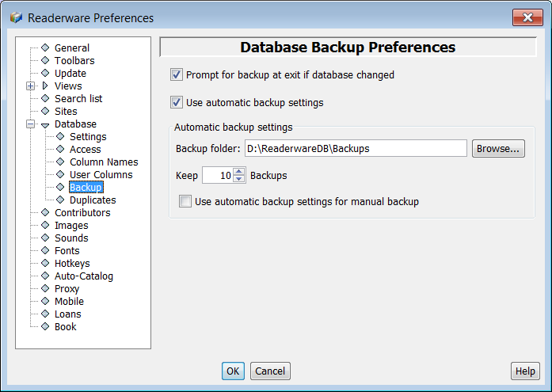
Task: Click the diamond icon beside Toolbars
Action: point(45,60)
